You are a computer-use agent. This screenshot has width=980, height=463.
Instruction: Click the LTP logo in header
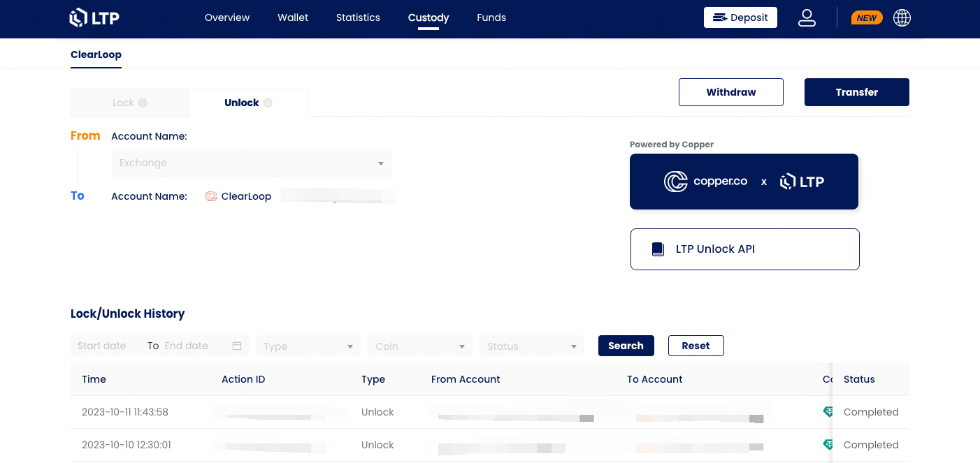click(94, 17)
